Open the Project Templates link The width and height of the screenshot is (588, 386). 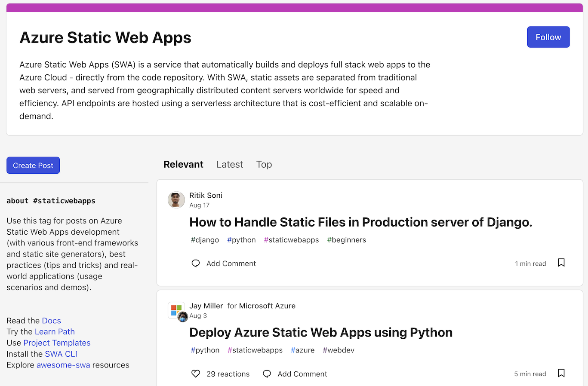coord(57,343)
